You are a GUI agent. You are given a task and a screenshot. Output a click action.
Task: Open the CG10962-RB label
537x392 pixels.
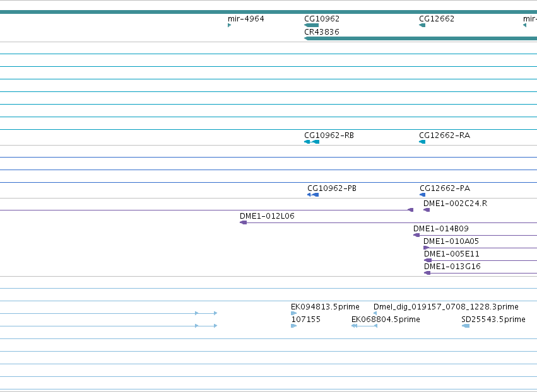[x=329, y=135]
